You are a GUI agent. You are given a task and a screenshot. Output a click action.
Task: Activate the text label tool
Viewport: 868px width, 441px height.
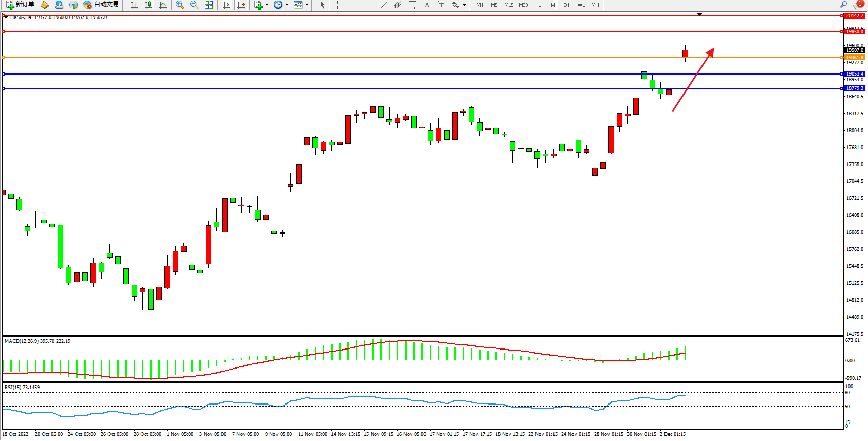(x=441, y=5)
